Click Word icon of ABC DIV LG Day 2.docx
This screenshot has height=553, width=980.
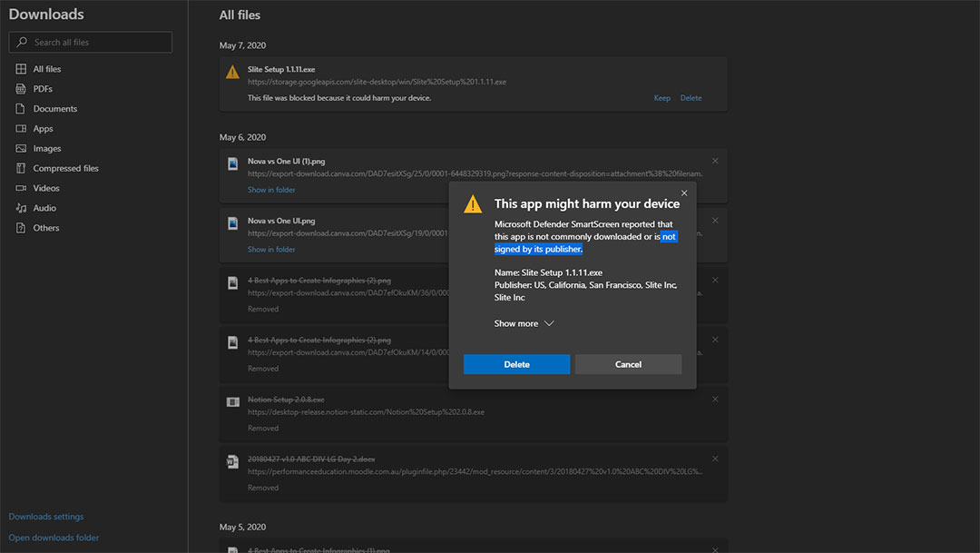tap(232, 461)
